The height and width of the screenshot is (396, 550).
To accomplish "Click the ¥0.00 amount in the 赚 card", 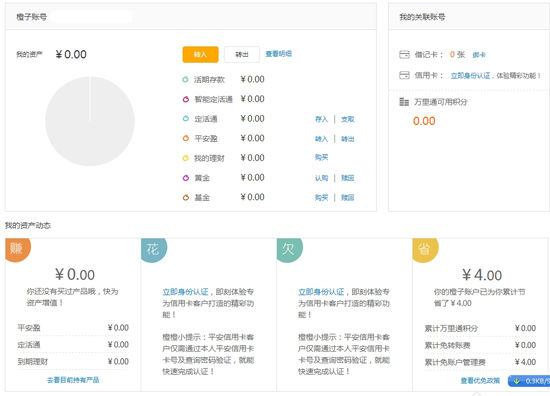I will coord(75,275).
